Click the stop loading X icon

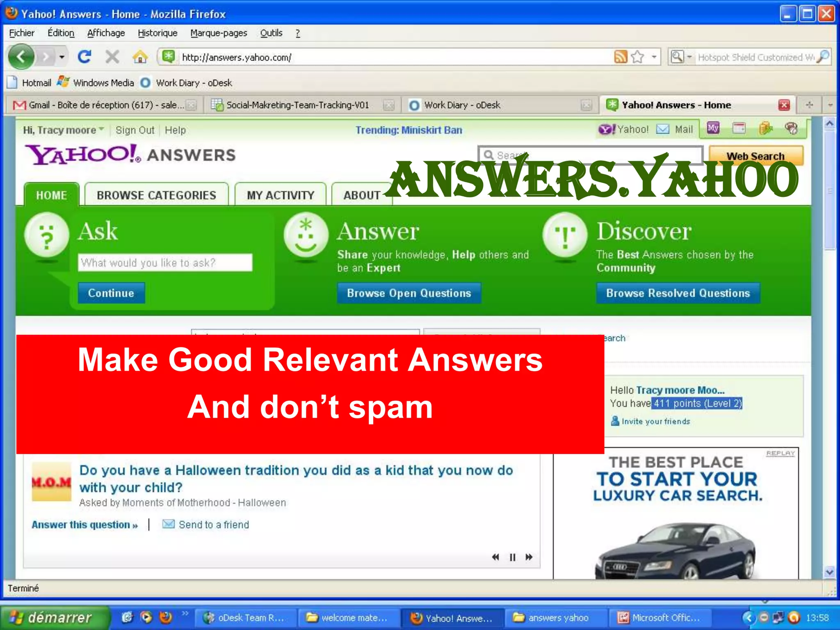[x=112, y=57]
